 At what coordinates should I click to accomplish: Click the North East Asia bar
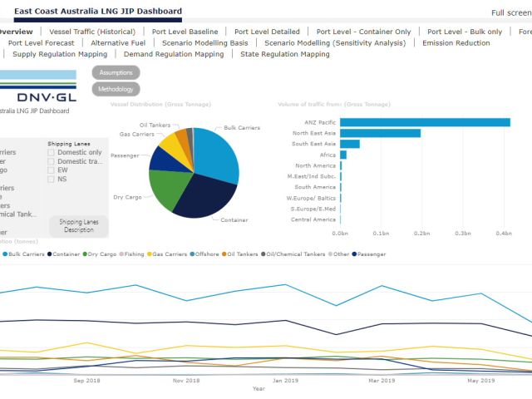381,133
